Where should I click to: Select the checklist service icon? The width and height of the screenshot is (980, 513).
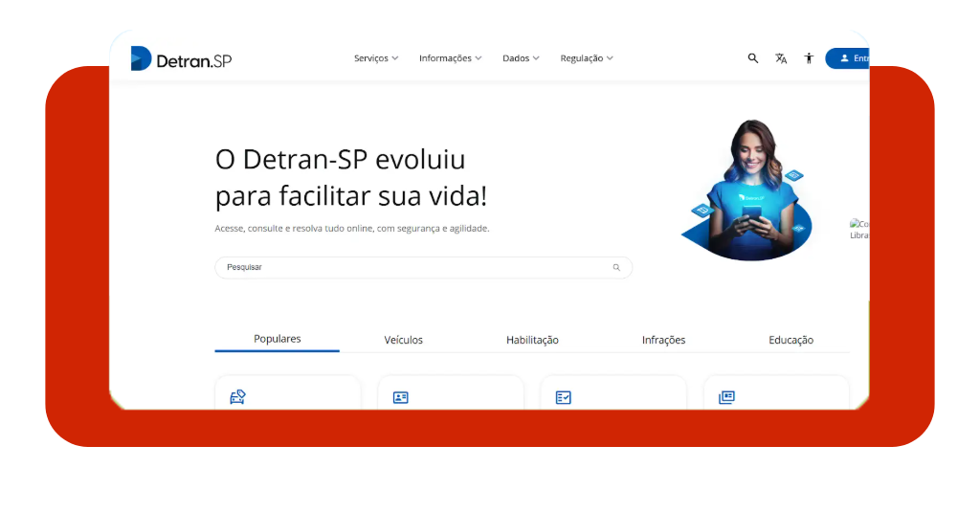563,397
